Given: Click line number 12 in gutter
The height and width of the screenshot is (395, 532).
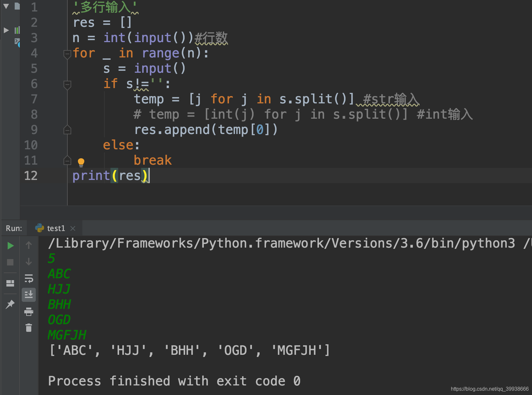Looking at the screenshot, I should (31, 175).
